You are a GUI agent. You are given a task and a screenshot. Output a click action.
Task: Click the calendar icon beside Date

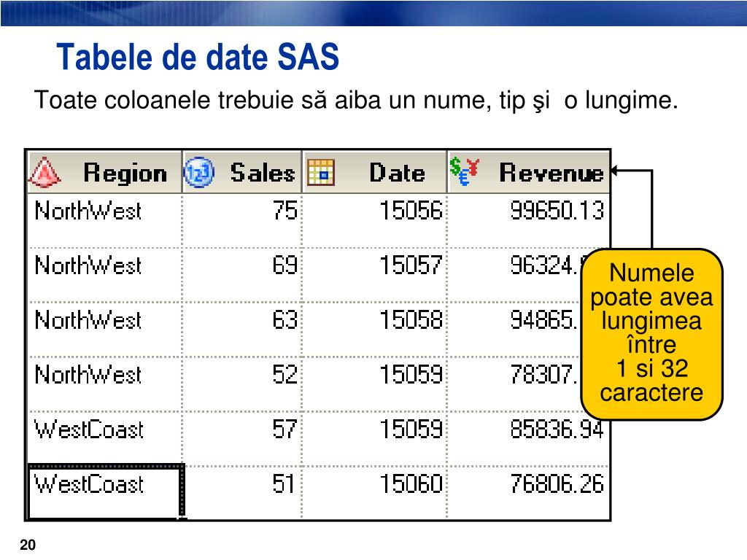coord(321,172)
